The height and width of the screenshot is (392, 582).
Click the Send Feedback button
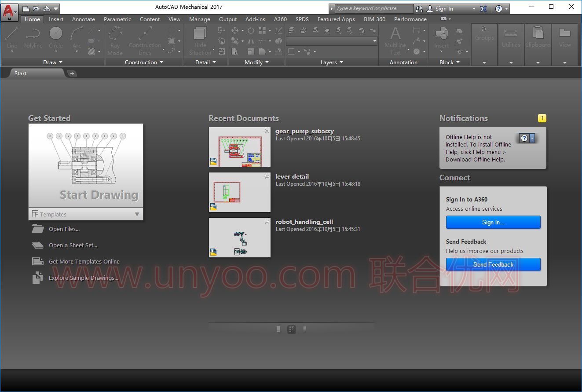click(493, 264)
